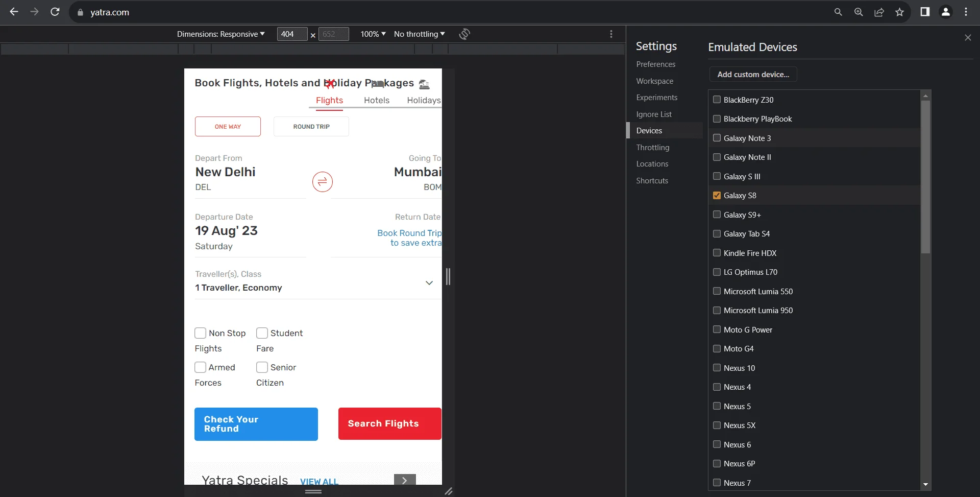This screenshot has width=980, height=497.
Task: Switch to the Hotels tab
Action: pos(377,101)
